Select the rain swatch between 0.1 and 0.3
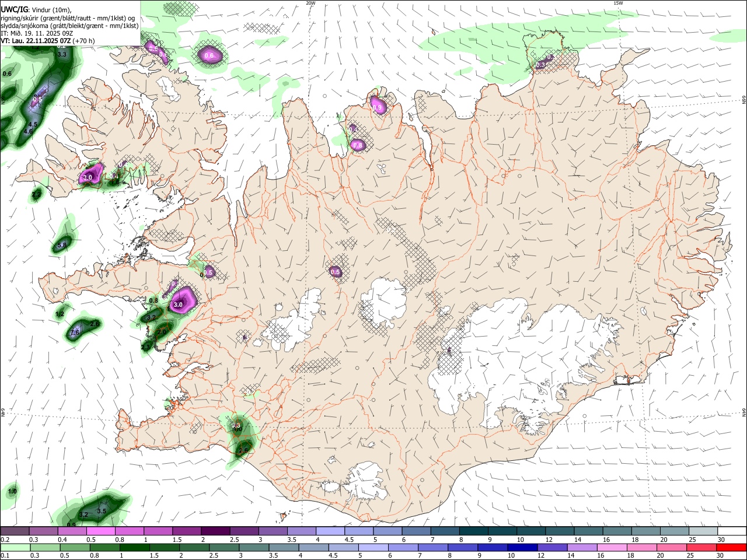The height and width of the screenshot is (560, 747). pos(15,547)
